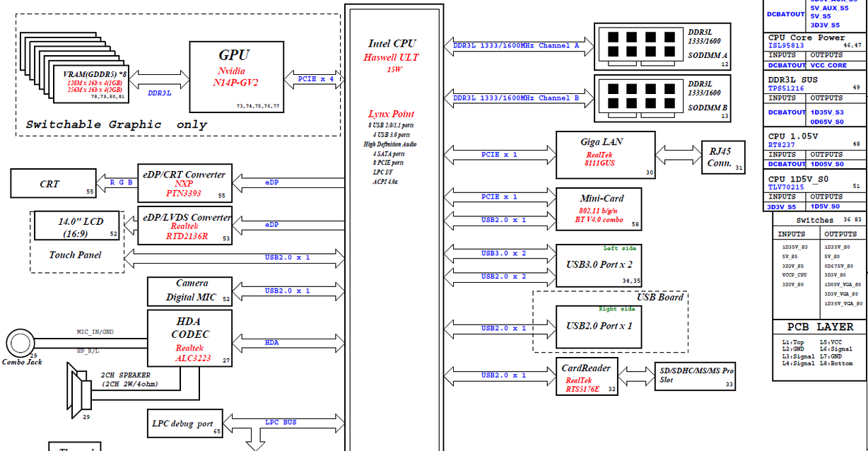The width and height of the screenshot is (868, 451).
Task: Click the '3D3V_VGA_S0' switch output
Action: [843, 293]
